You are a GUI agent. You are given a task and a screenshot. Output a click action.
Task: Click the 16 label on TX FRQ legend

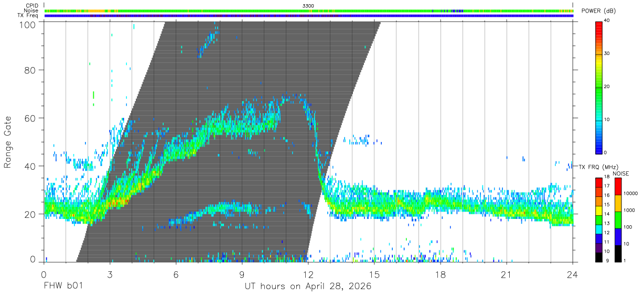607,195
